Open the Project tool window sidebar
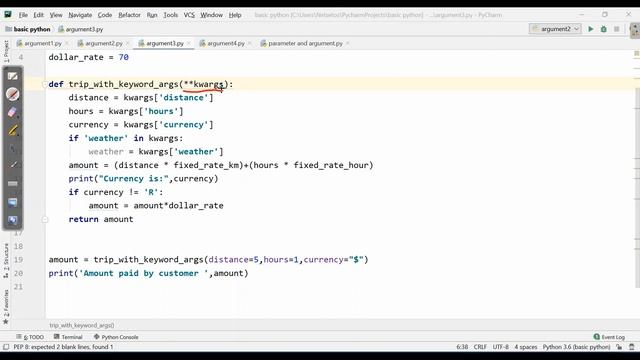 pos(6,51)
